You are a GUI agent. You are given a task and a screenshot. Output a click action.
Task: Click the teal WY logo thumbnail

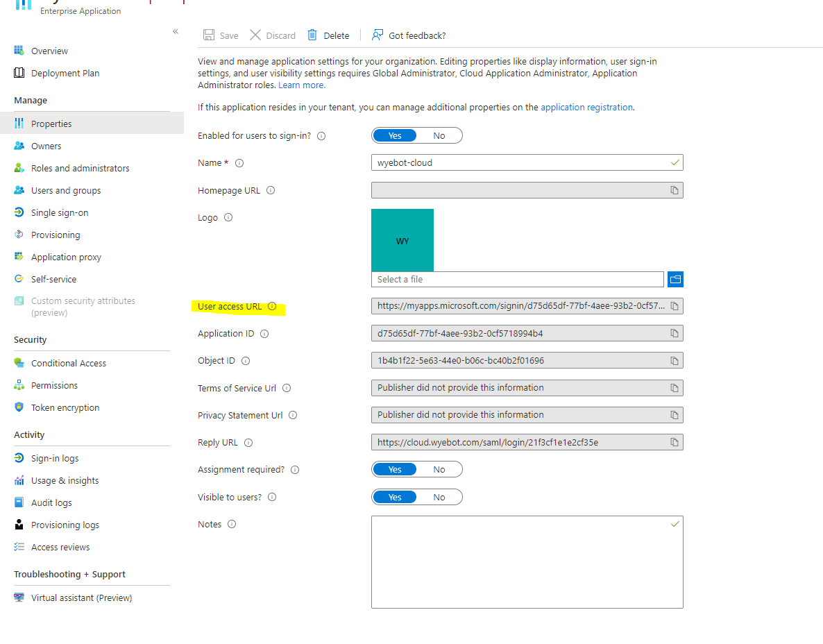pos(402,240)
